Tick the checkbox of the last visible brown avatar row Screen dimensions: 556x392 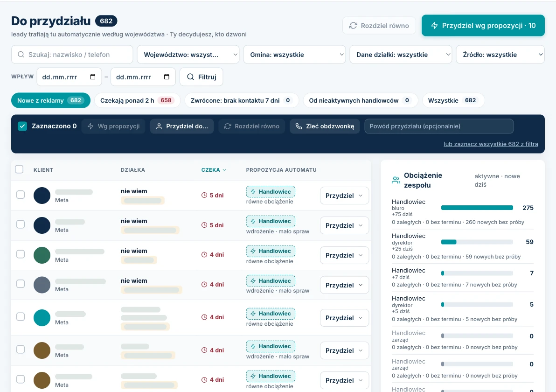click(x=21, y=379)
